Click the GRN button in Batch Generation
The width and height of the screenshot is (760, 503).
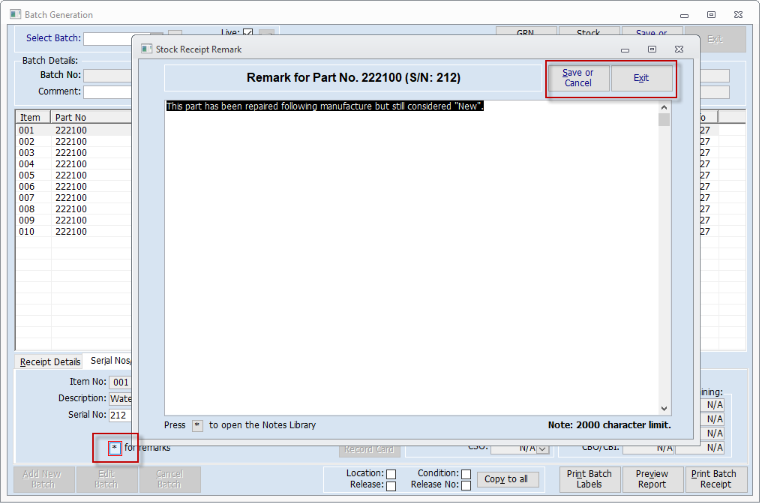pyautogui.click(x=525, y=32)
